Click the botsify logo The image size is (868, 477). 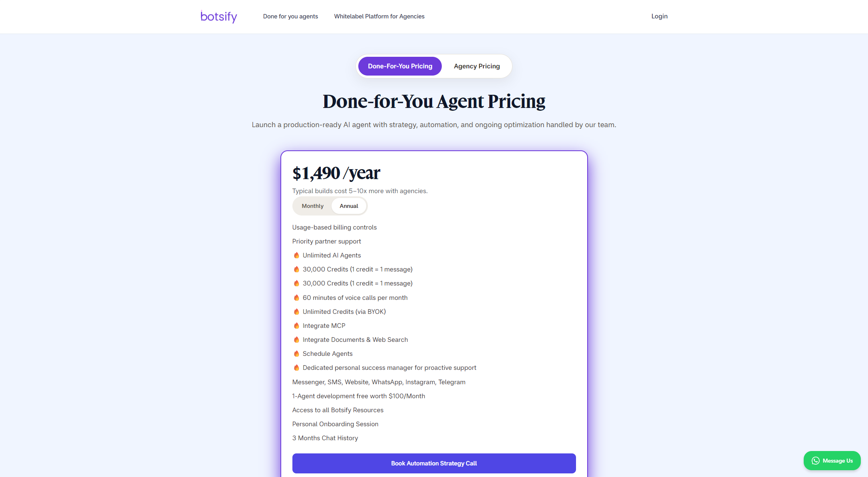[218, 16]
